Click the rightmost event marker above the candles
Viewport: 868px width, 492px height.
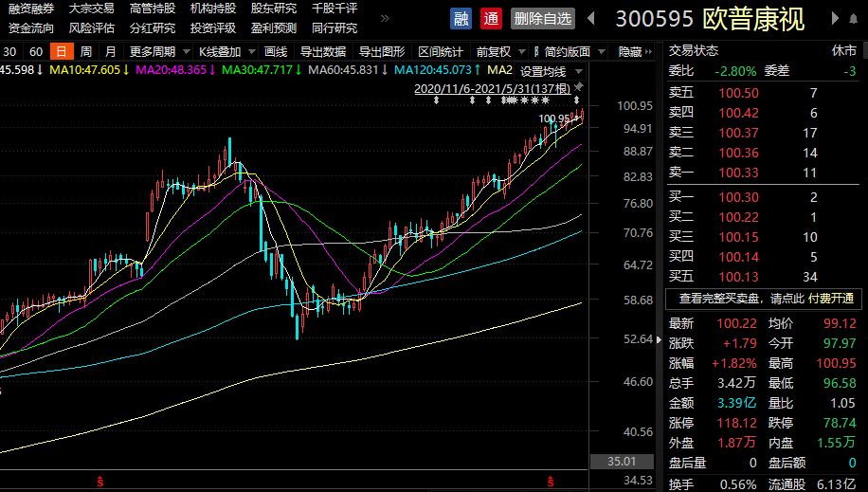click(x=576, y=100)
